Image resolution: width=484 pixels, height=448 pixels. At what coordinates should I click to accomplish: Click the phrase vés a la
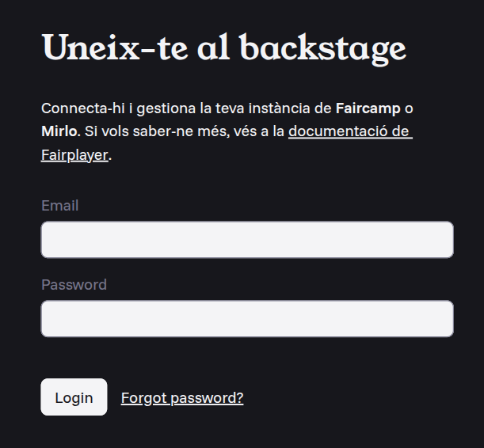pyautogui.click(x=259, y=131)
